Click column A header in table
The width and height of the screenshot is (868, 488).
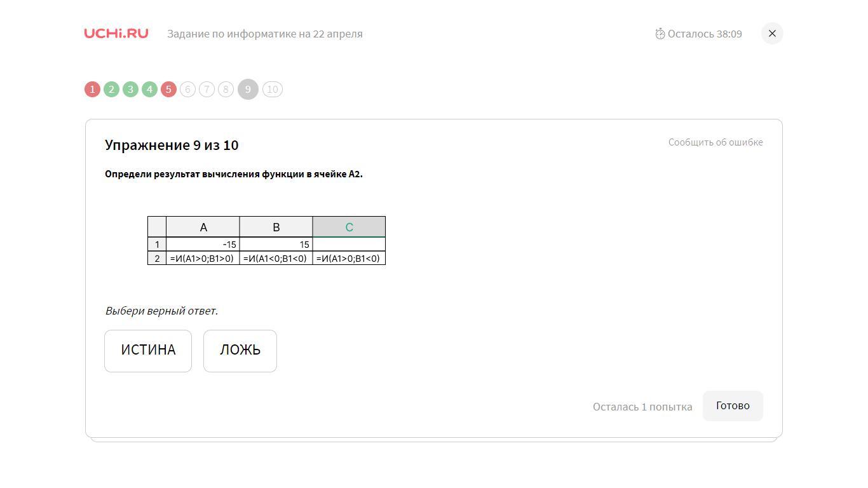(203, 227)
